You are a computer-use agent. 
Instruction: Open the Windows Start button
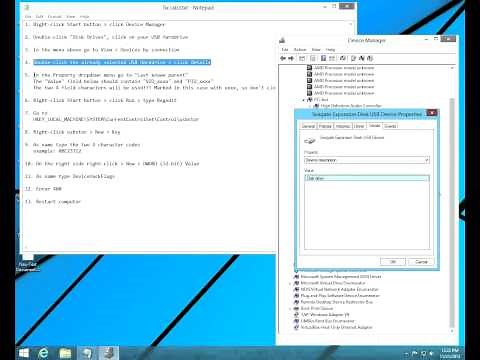(24, 353)
